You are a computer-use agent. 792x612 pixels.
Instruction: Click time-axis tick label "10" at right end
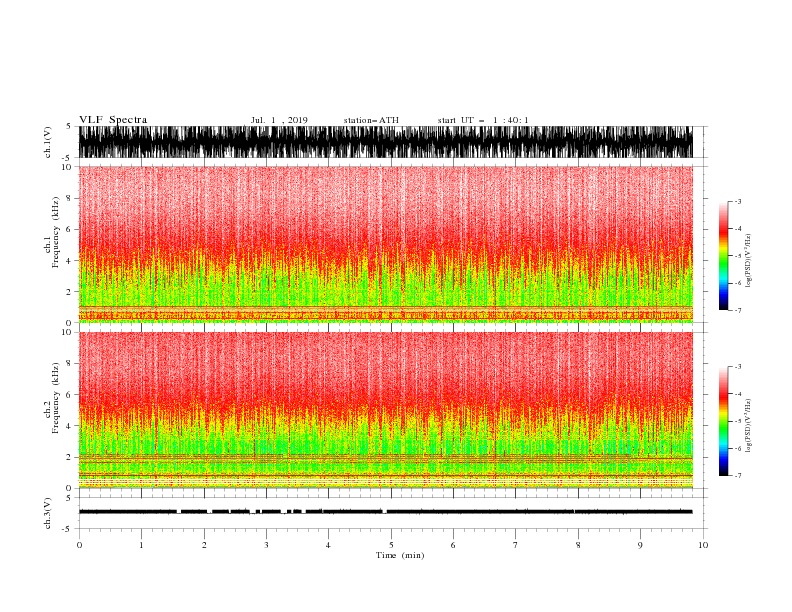coord(703,545)
